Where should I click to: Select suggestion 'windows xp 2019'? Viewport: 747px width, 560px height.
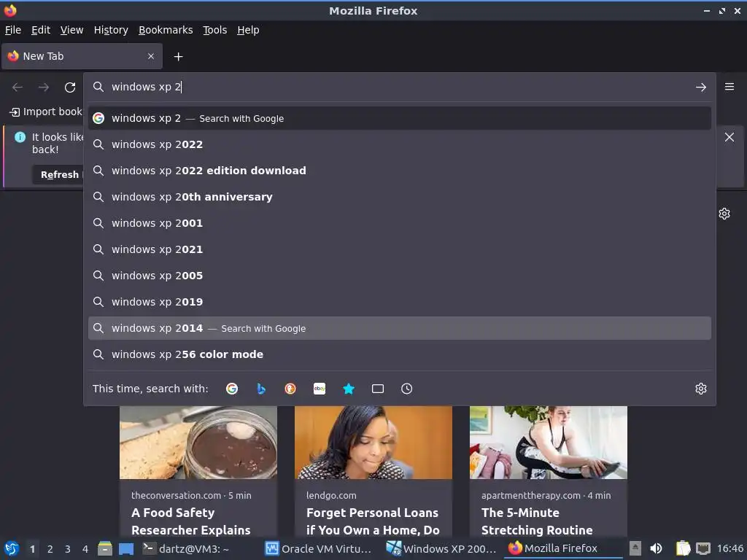coord(399,301)
